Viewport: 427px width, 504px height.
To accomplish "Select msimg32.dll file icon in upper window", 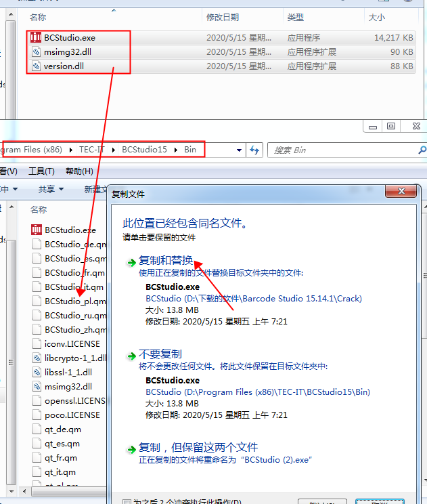I will click(x=37, y=51).
